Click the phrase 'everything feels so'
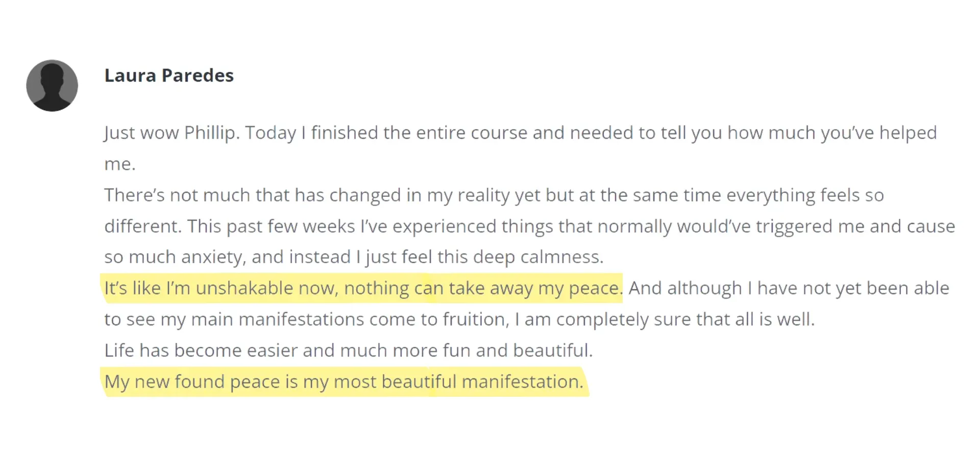Viewport: 980px width, 459px height. [805, 195]
